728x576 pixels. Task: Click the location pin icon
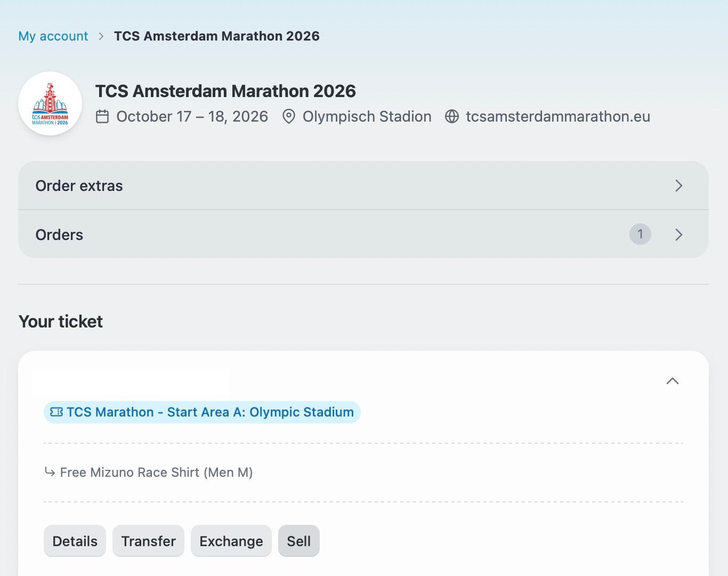(288, 116)
